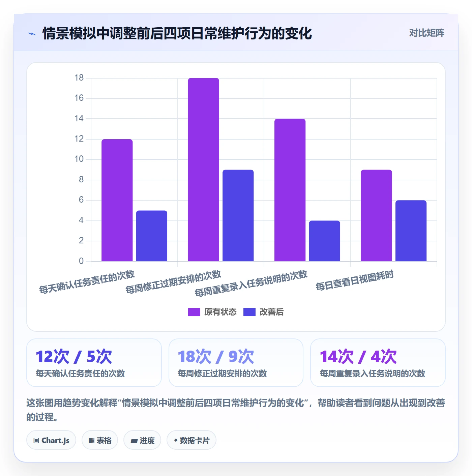Click the lightning icon beside the title
The image size is (472, 476).
pos(32,34)
